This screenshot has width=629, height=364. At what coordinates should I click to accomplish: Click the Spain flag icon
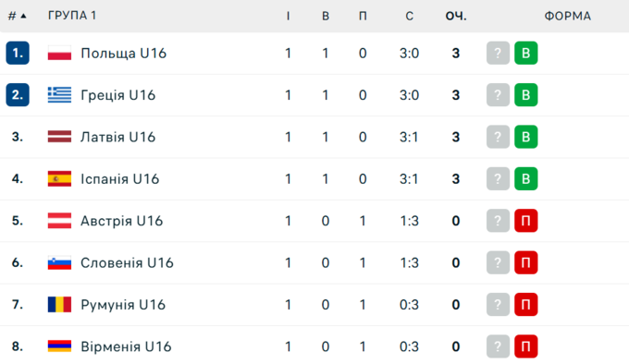pos(59,178)
